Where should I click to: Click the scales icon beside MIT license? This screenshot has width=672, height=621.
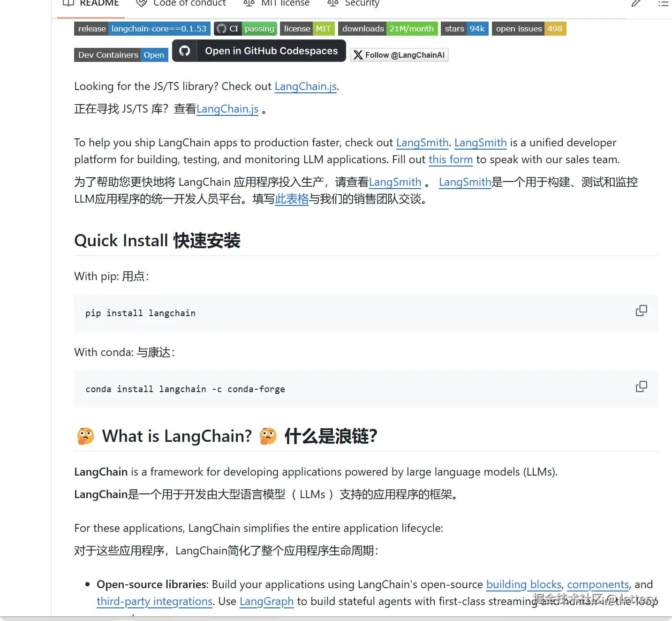tap(249, 3)
